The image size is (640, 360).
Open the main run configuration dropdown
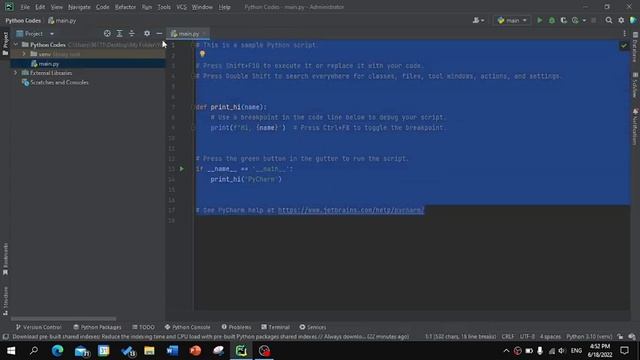(512, 20)
